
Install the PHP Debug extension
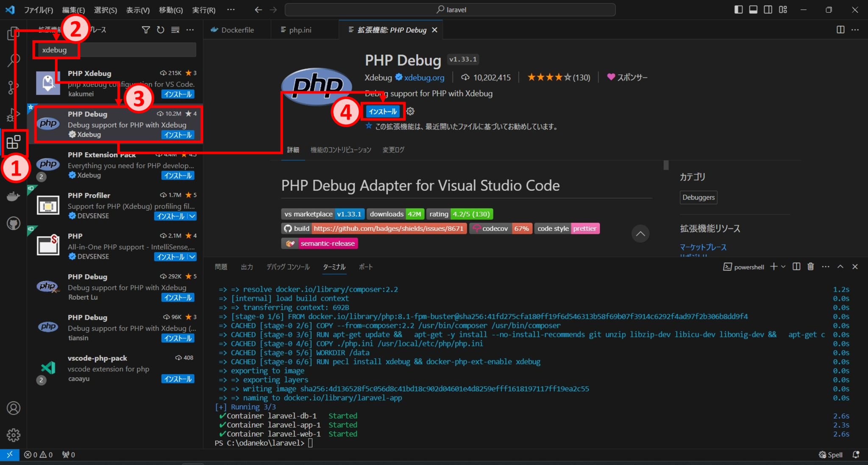pos(382,111)
